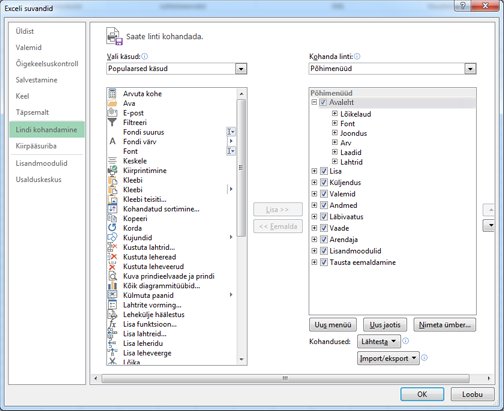Choose the Kujundid shapes icon

112,238
